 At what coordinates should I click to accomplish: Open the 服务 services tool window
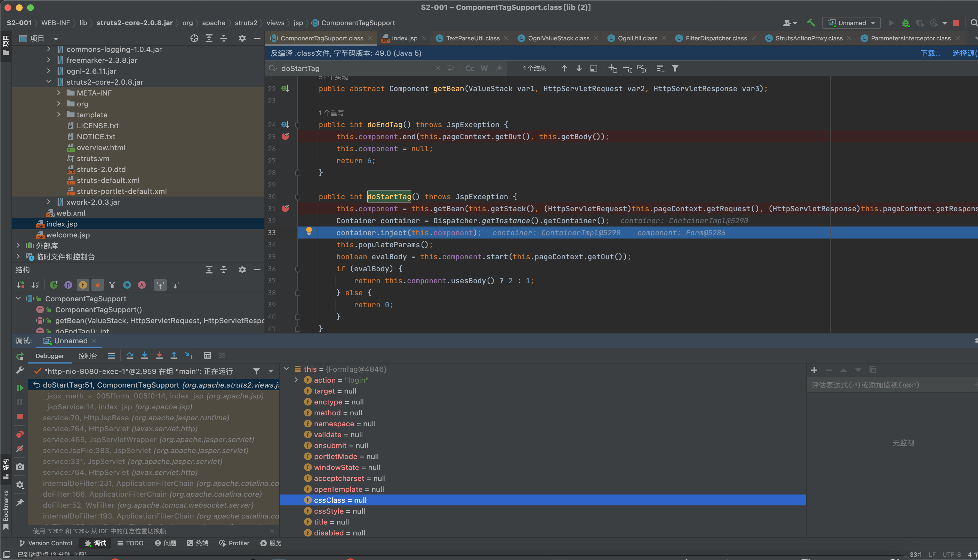(271, 543)
